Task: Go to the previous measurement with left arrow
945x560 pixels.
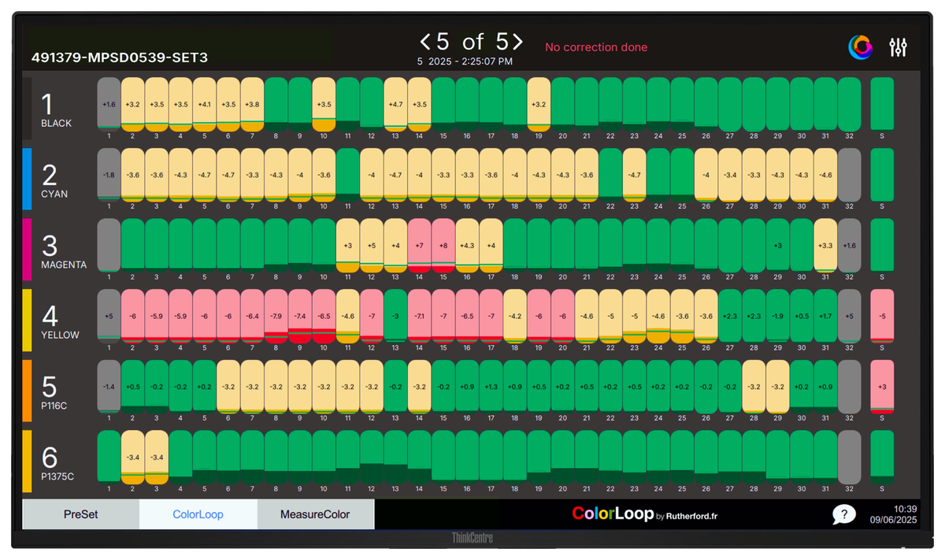Action: pyautogui.click(x=426, y=41)
